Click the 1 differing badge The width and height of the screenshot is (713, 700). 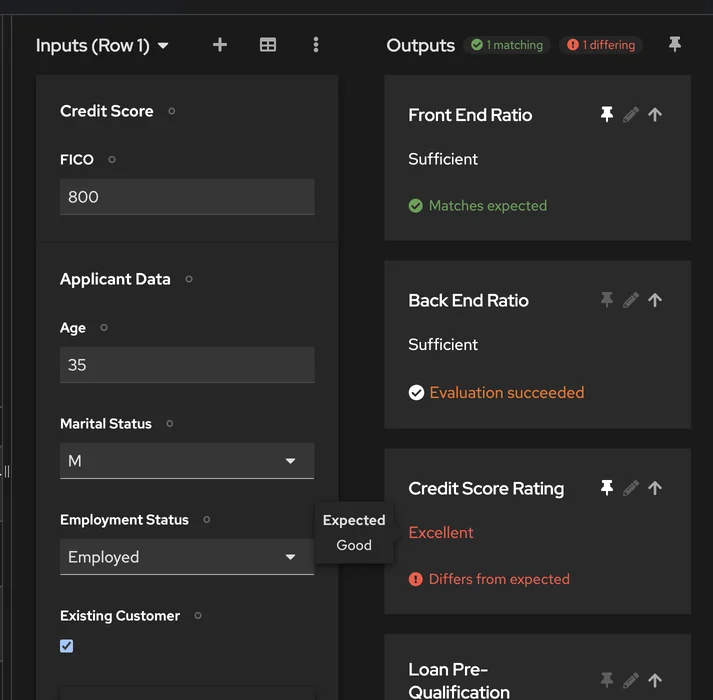[x=601, y=45]
